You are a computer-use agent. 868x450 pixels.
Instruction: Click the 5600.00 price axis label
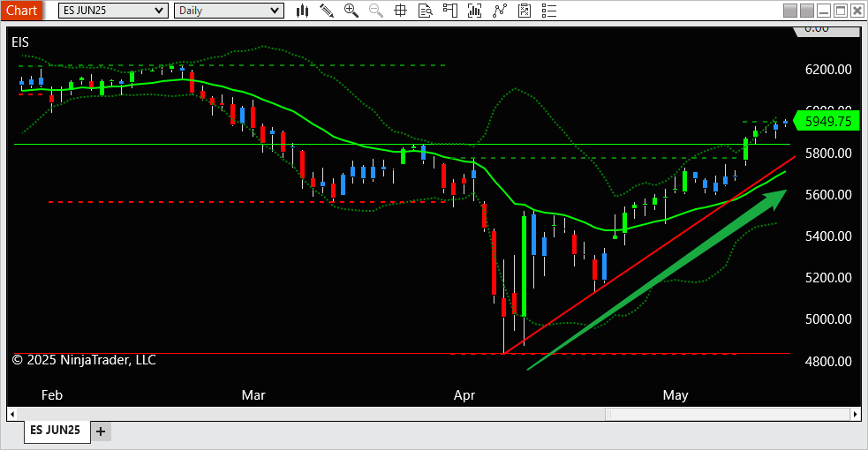pyautogui.click(x=828, y=195)
